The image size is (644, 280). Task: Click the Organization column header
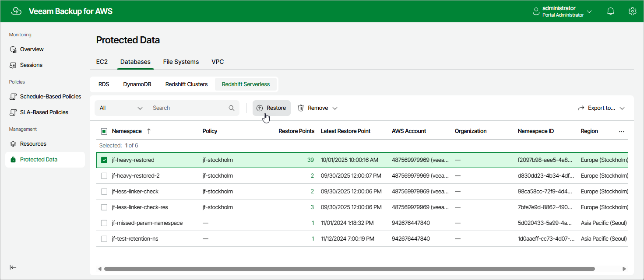coord(471,131)
